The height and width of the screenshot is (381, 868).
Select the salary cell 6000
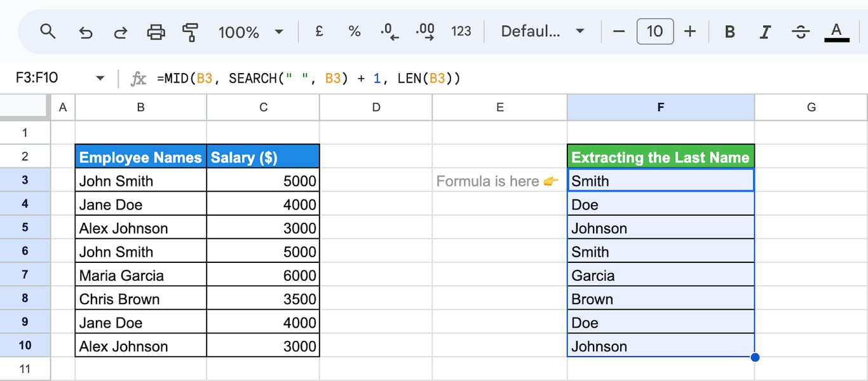263,275
